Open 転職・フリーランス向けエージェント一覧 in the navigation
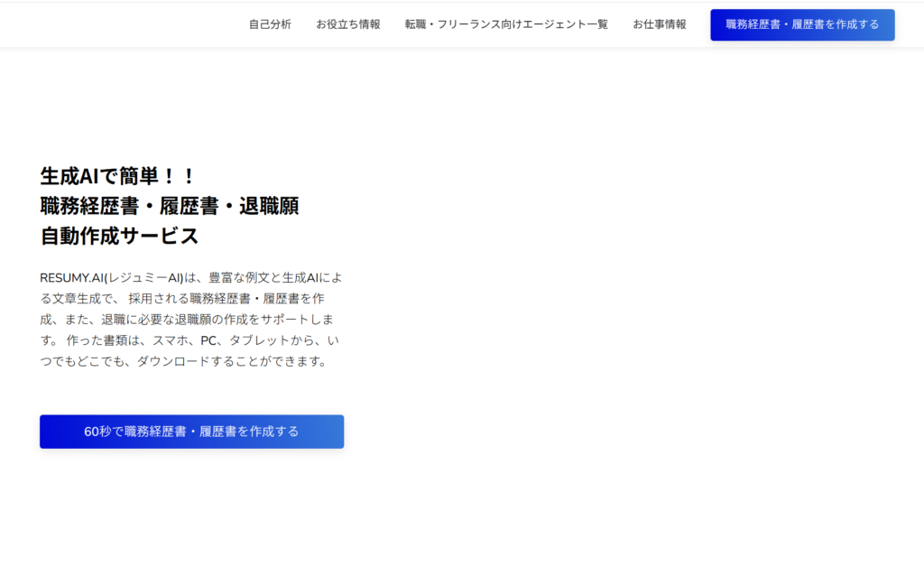This screenshot has width=924, height=586. (x=506, y=24)
